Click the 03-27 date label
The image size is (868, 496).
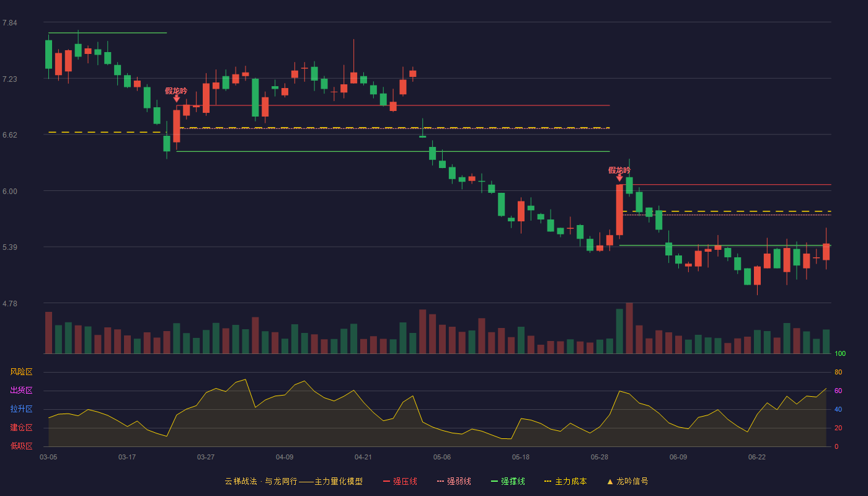point(206,457)
